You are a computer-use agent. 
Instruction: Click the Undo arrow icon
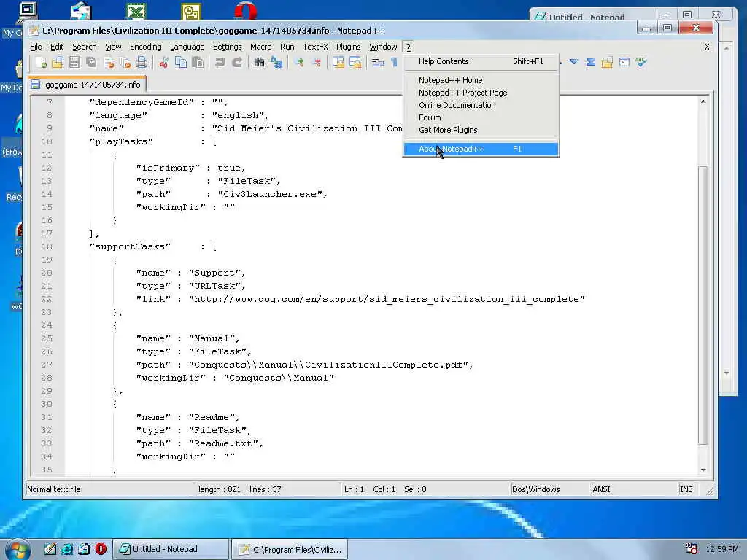[220, 63]
